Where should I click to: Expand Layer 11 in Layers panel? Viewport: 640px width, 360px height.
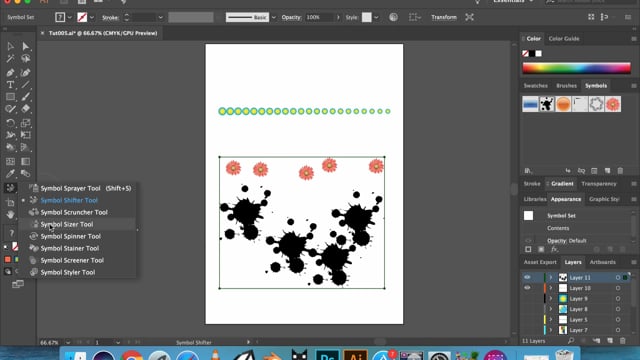[x=550, y=278]
